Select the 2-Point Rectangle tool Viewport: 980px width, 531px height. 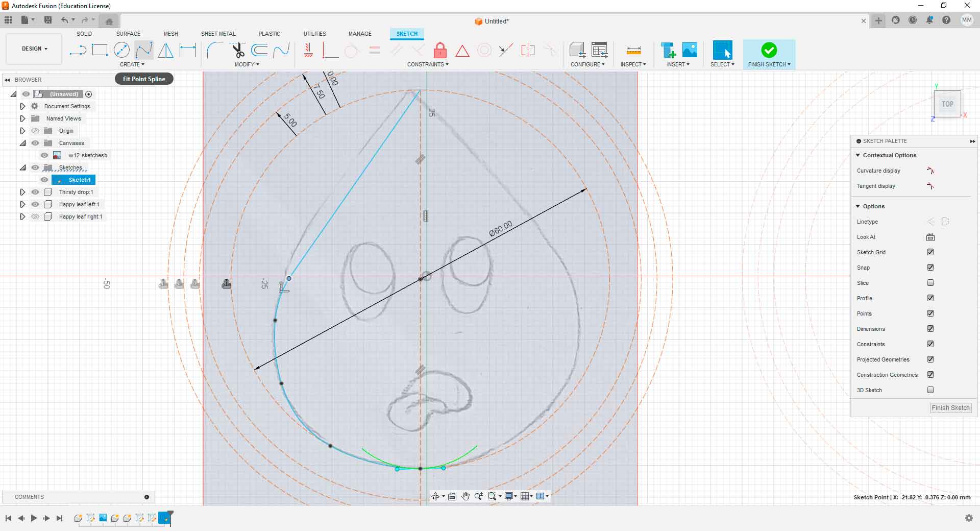[x=100, y=50]
